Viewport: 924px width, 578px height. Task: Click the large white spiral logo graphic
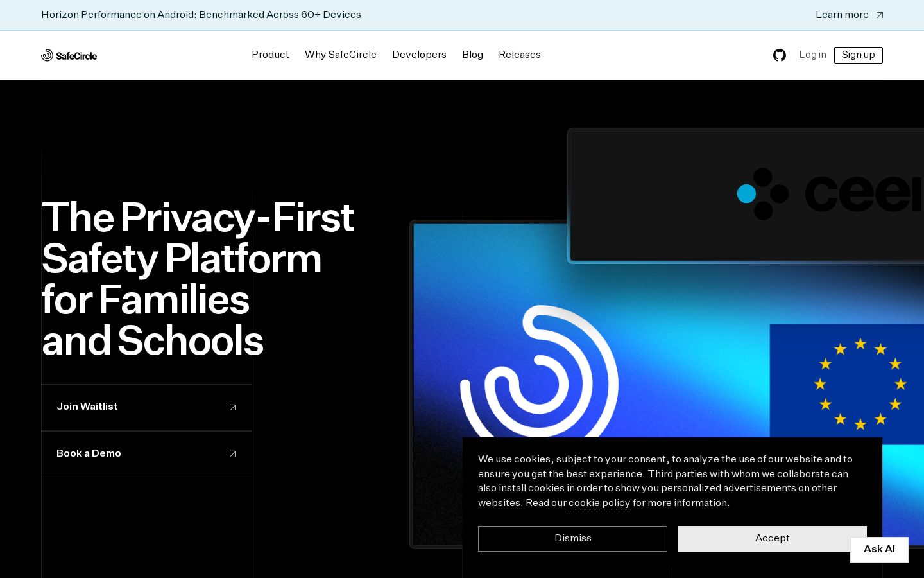click(539, 372)
